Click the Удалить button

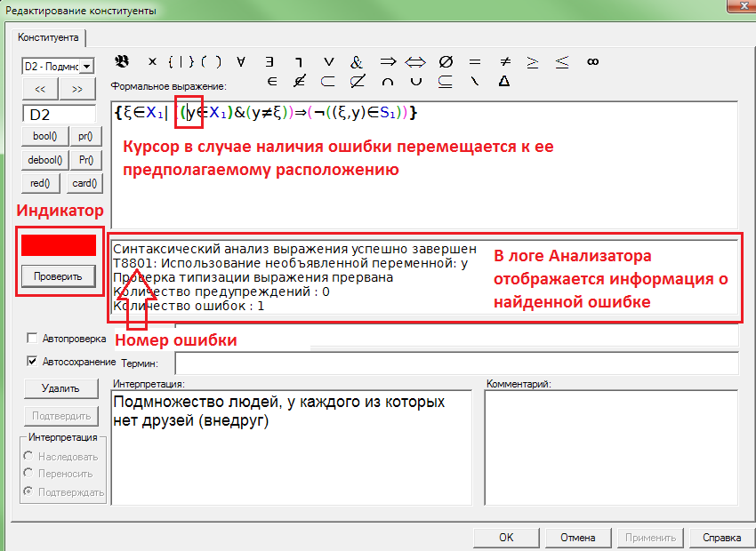60,388
